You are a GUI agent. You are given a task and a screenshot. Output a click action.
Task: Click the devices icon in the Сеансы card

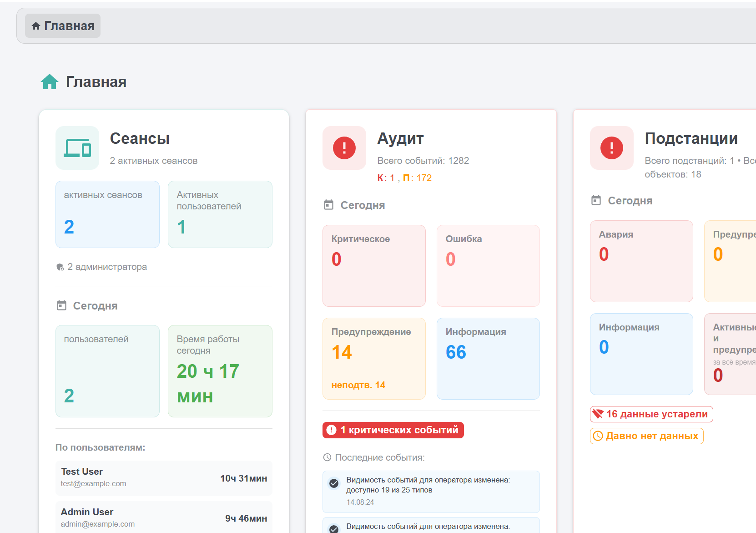click(77, 148)
